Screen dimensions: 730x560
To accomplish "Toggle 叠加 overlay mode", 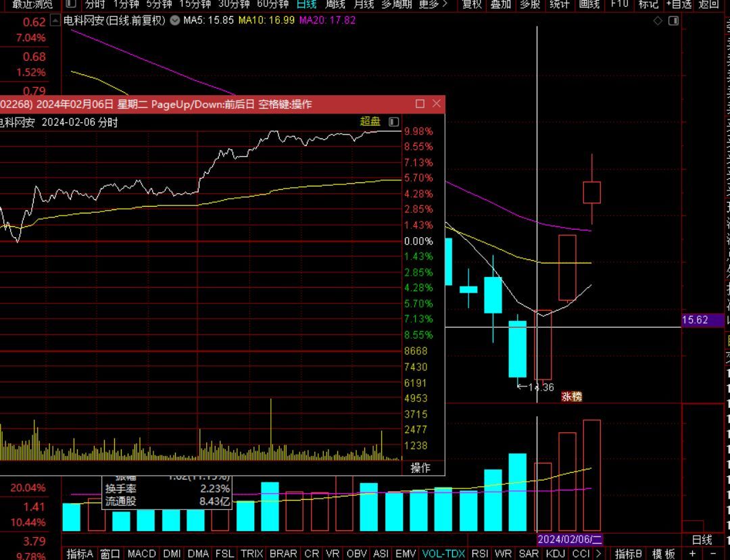I will point(501,4).
